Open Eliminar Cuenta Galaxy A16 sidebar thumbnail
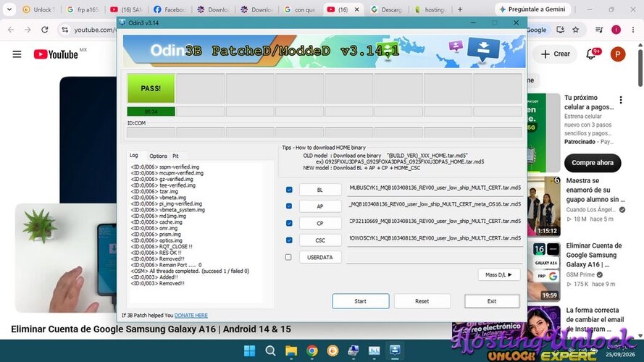Viewport: 644px width, 362px height. pyautogui.click(x=544, y=271)
